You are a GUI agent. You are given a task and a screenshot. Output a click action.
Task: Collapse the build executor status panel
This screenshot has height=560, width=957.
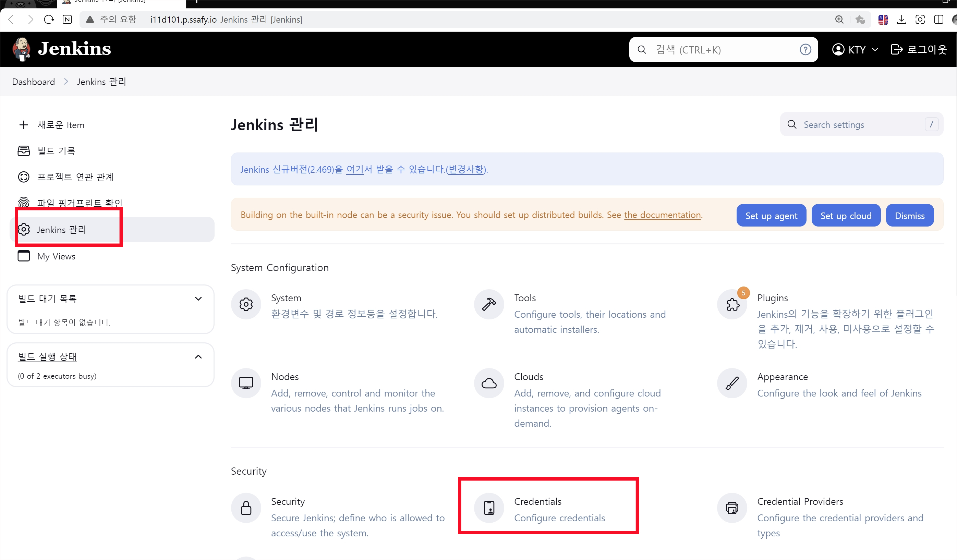coord(198,356)
